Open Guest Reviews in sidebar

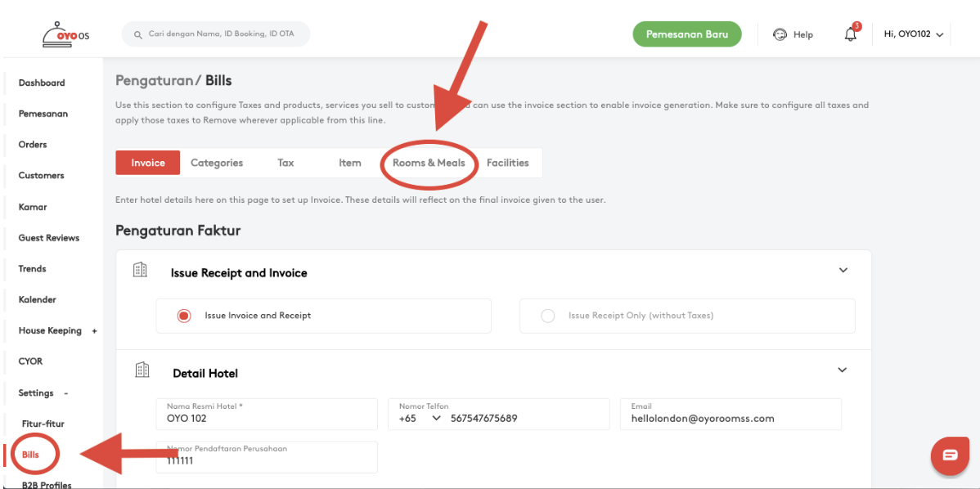(49, 238)
